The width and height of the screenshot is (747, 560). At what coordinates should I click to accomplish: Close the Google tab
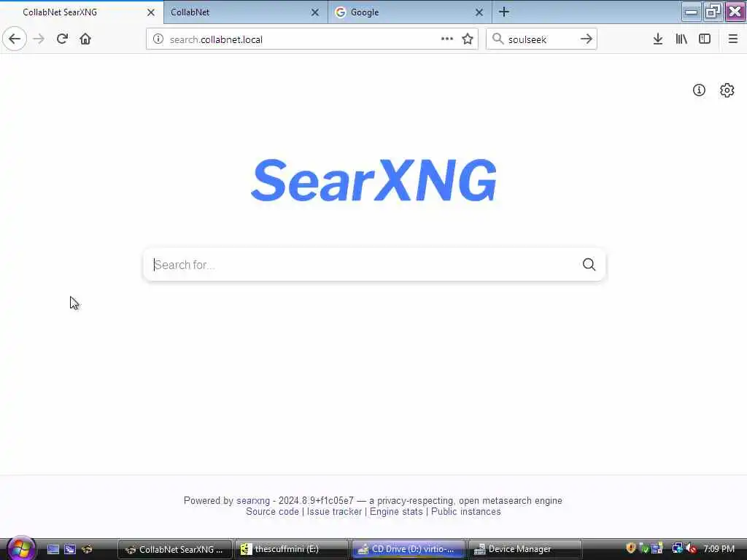coord(479,12)
